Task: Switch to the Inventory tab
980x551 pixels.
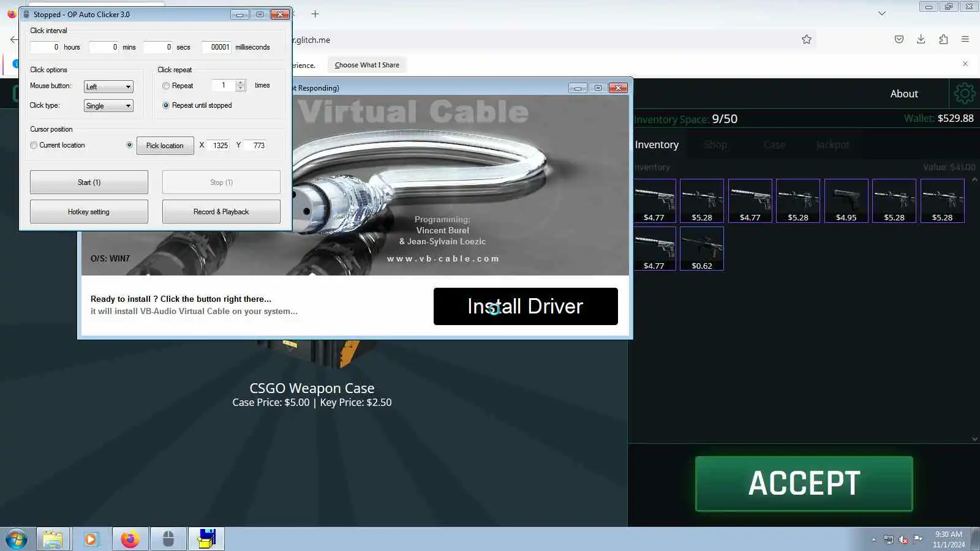Action: [657, 144]
